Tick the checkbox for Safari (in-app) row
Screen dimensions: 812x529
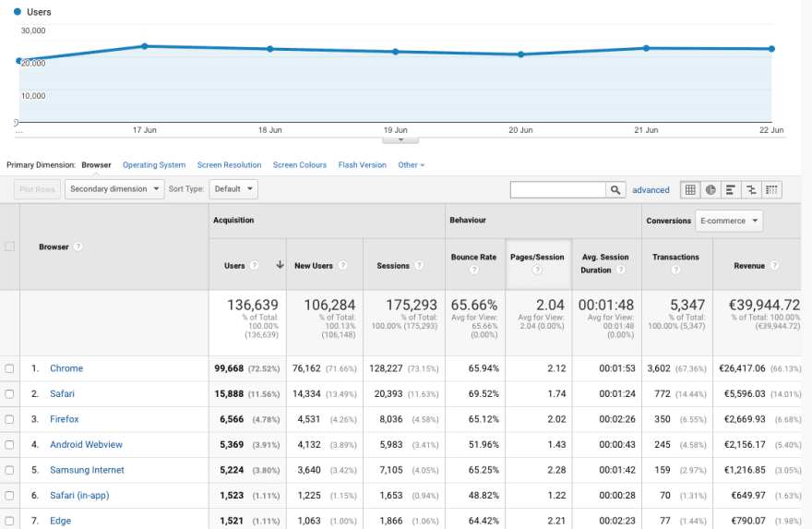pos(9,496)
